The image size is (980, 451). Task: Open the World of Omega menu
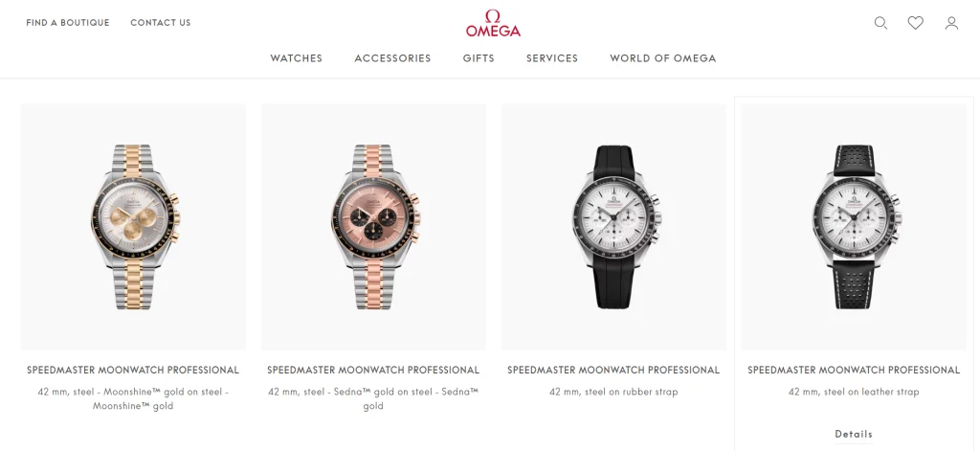coord(663,58)
